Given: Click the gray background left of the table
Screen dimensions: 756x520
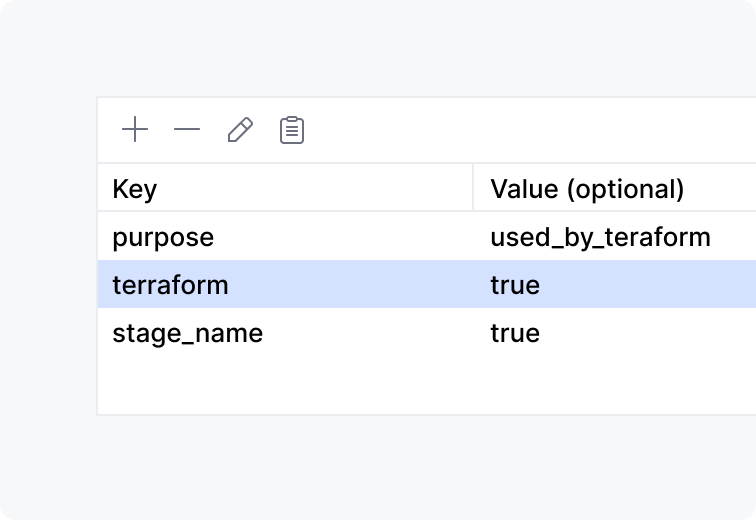Looking at the screenshot, I should click(48, 260).
